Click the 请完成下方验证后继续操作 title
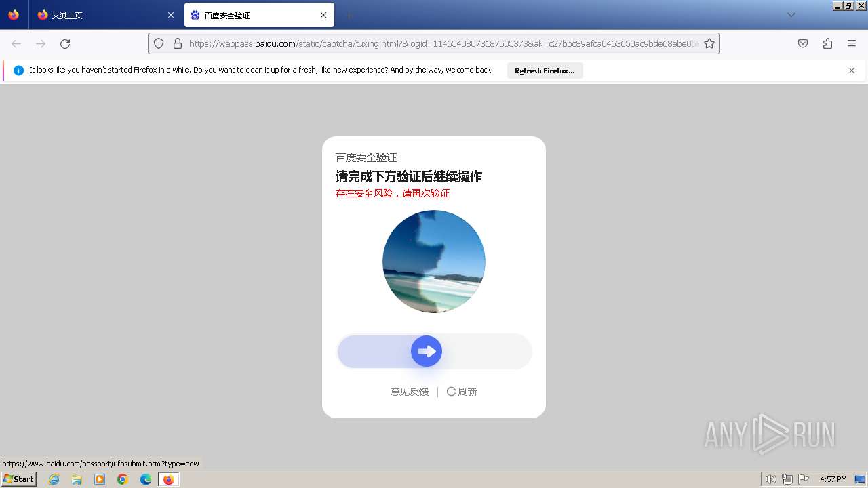The height and width of the screenshot is (488, 868). (x=409, y=176)
